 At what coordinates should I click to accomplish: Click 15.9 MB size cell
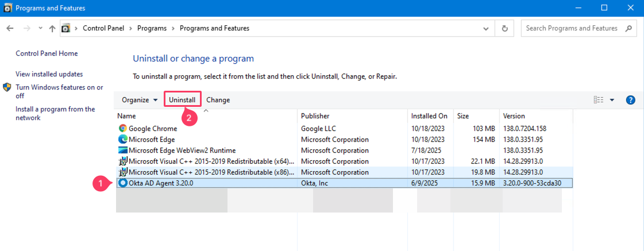(x=482, y=183)
